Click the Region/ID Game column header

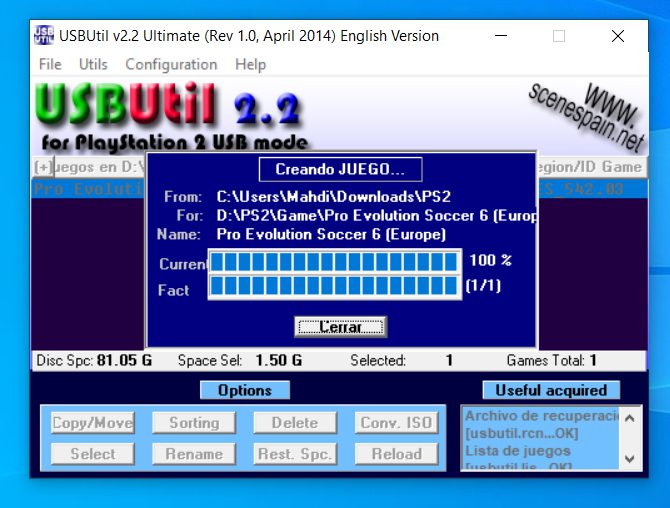[x=592, y=167]
